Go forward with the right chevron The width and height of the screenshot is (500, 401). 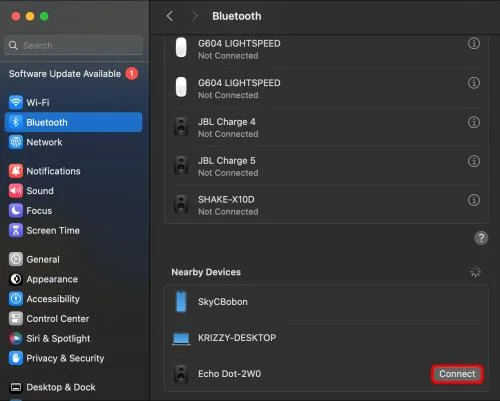(195, 16)
